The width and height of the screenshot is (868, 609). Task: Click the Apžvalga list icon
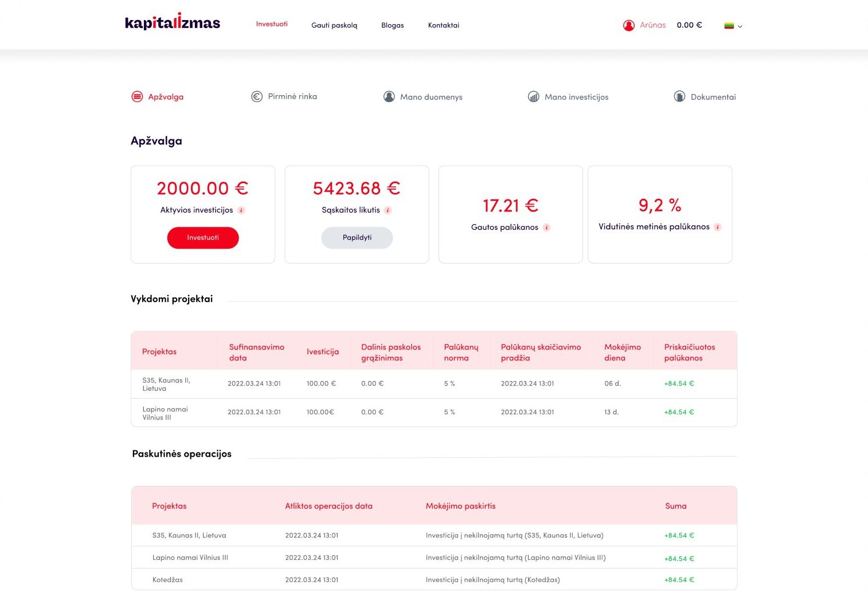point(137,97)
